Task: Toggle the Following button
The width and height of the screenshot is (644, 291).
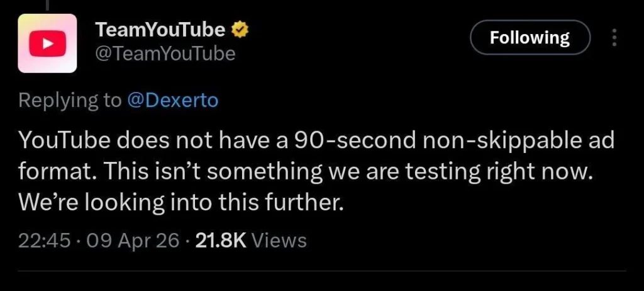Action: click(530, 38)
